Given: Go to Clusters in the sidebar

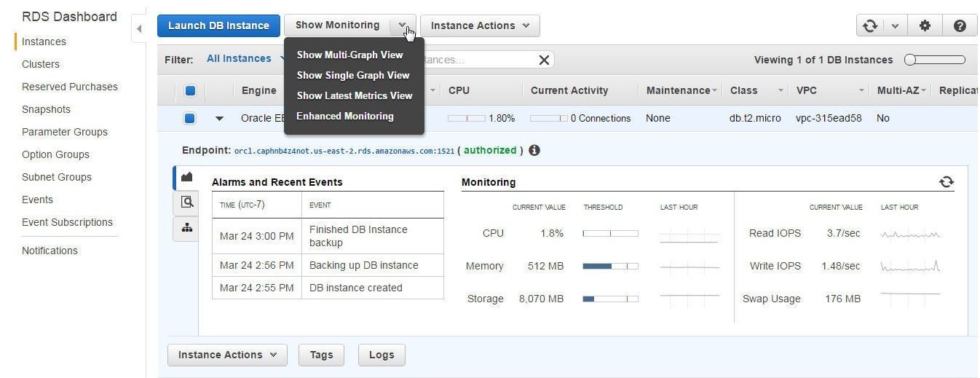Looking at the screenshot, I should point(41,64).
